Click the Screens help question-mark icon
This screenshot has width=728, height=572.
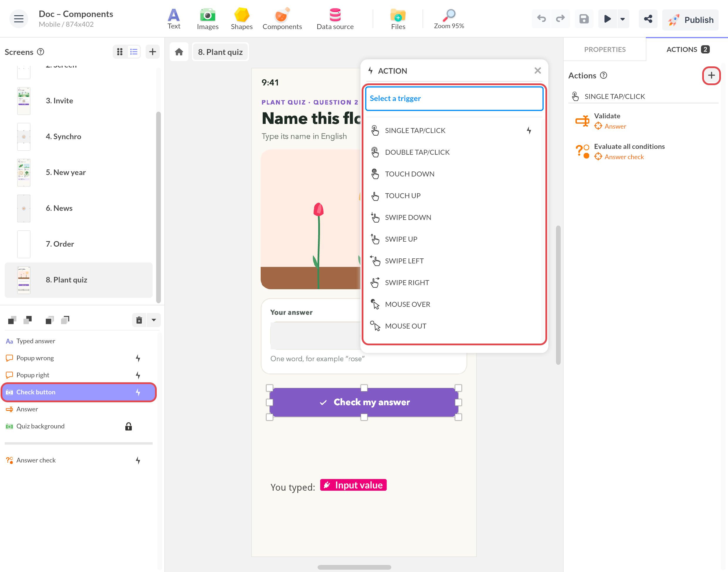(x=41, y=52)
